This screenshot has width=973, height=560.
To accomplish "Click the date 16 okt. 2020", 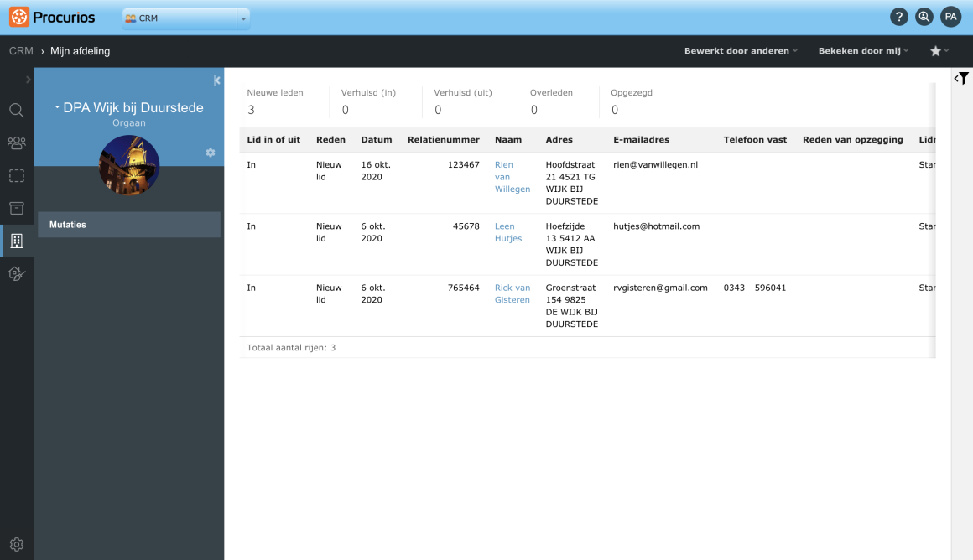I will point(376,170).
